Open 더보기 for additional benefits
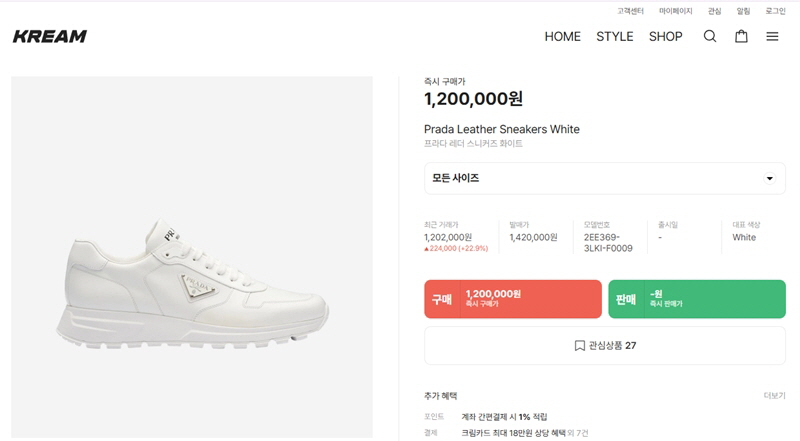Viewport: 800px width, 441px height. [774, 396]
